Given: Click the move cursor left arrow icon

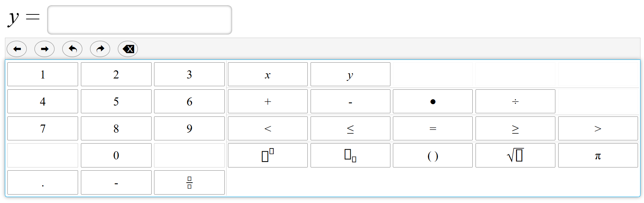Looking at the screenshot, I should pos(17,49).
